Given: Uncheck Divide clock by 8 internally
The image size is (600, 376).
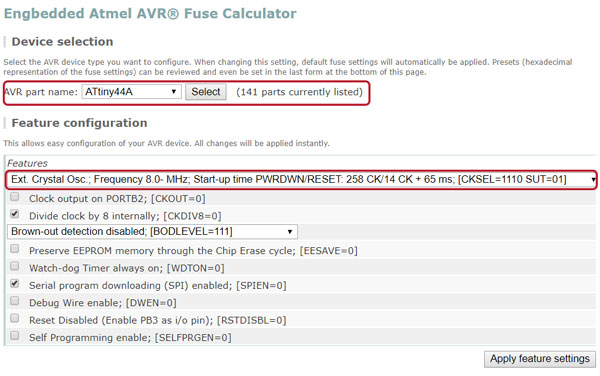Looking at the screenshot, I should [x=15, y=214].
